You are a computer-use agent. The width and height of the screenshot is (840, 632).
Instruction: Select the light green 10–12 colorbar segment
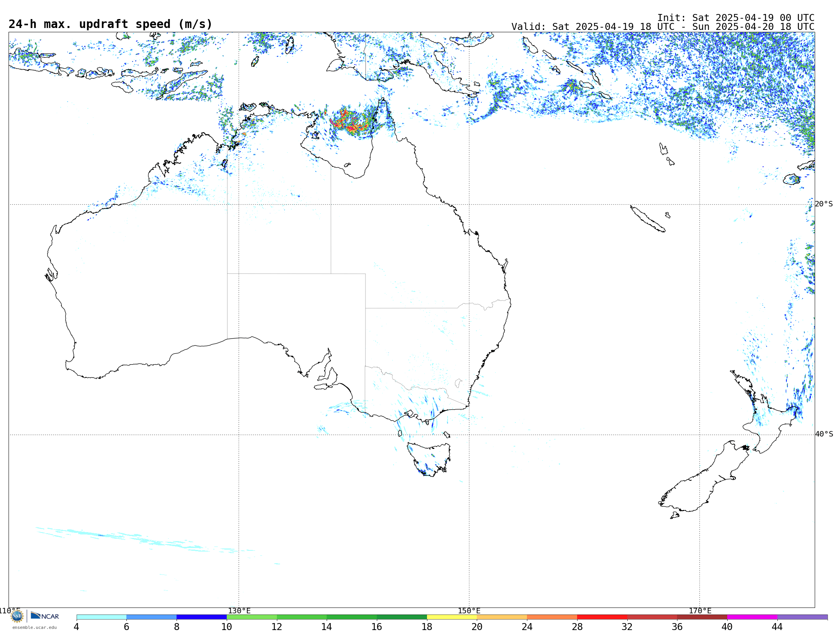252,617
